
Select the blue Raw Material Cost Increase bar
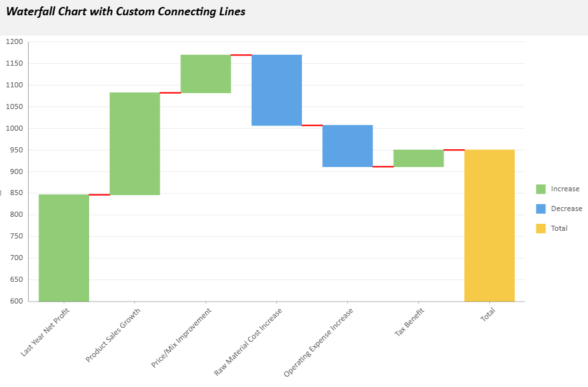coord(276,90)
